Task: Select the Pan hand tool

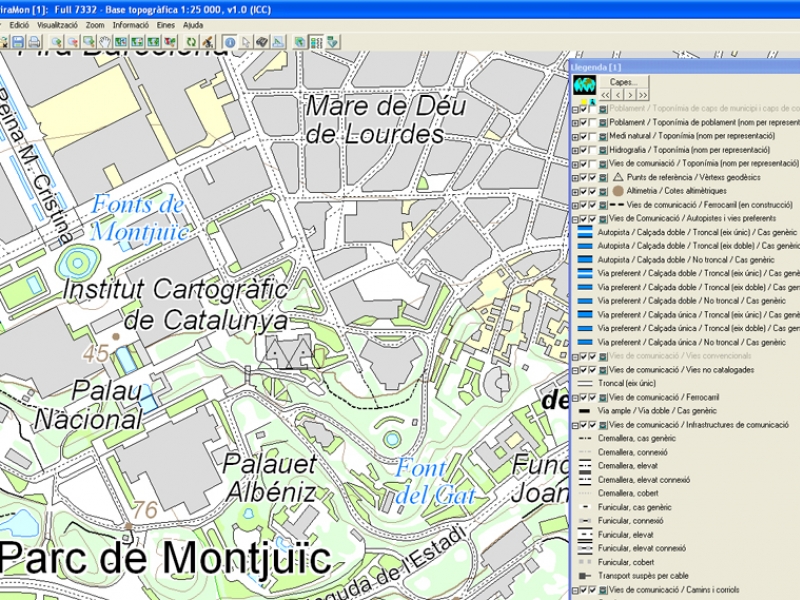Action: 105,42
